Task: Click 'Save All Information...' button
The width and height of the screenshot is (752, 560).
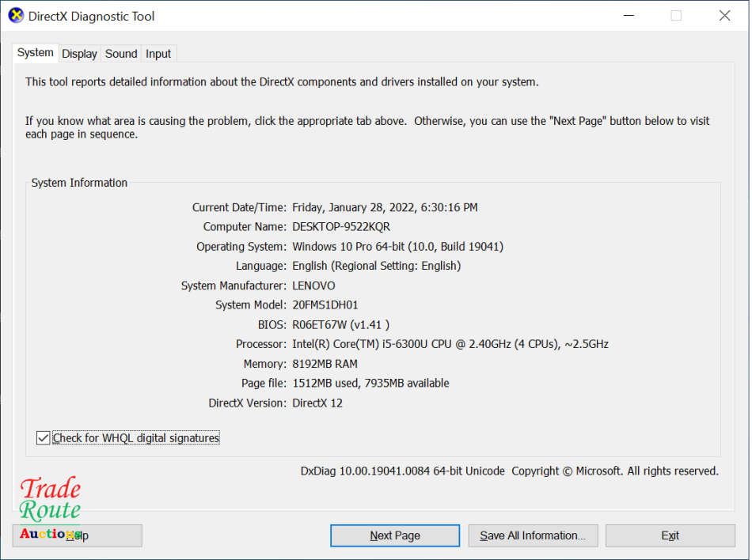Action: (533, 535)
